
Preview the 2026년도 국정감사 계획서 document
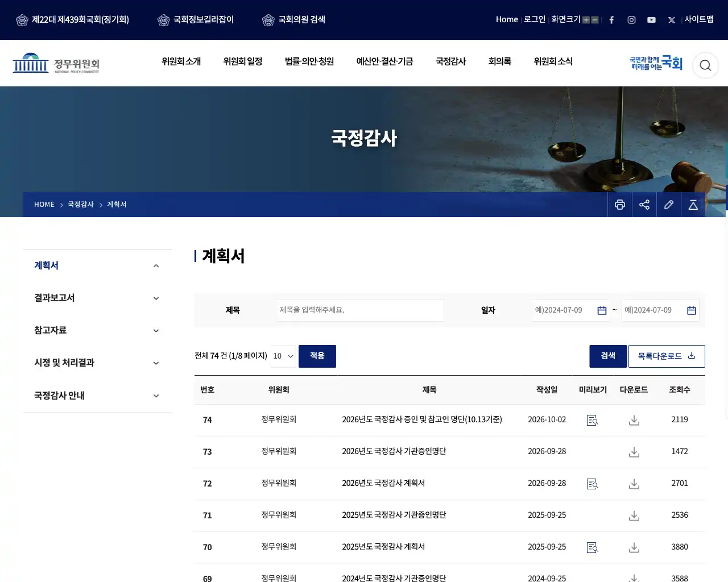pos(592,484)
